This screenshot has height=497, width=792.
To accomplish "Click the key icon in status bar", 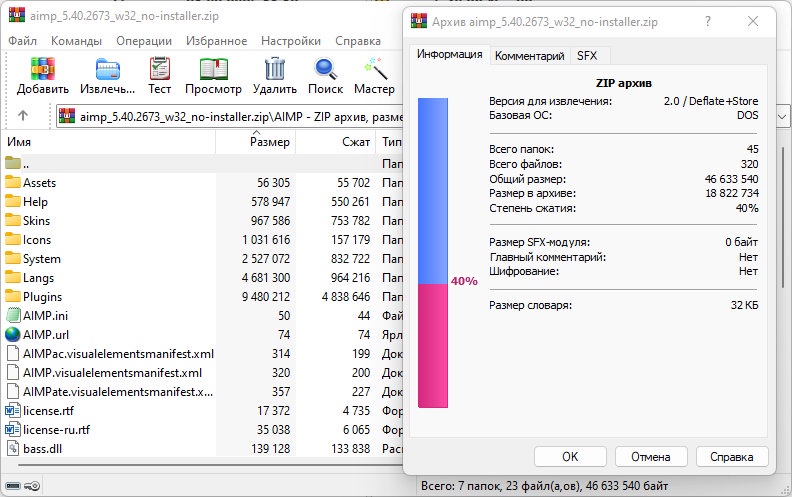I will coord(32,486).
